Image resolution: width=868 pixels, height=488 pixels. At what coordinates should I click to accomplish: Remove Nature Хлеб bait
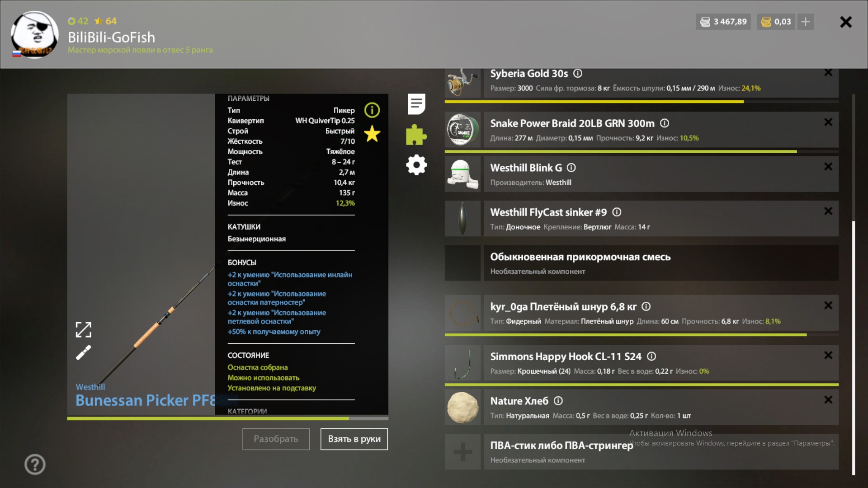(828, 399)
